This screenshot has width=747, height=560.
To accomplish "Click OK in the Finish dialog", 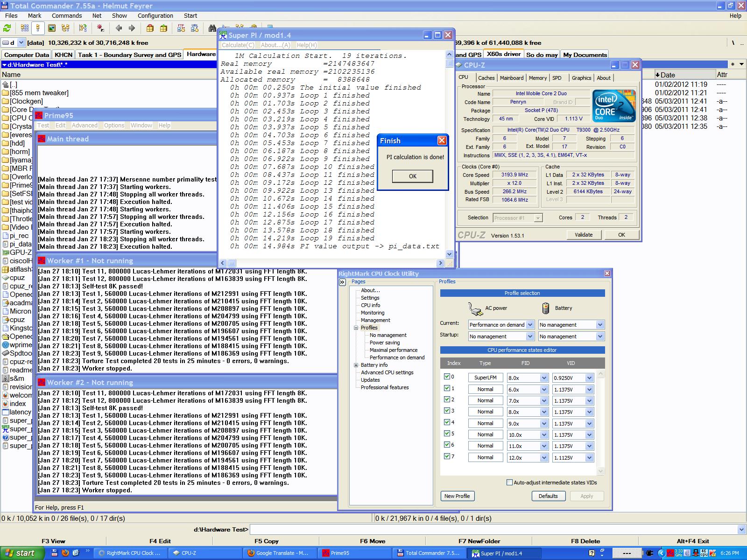I will (413, 176).
